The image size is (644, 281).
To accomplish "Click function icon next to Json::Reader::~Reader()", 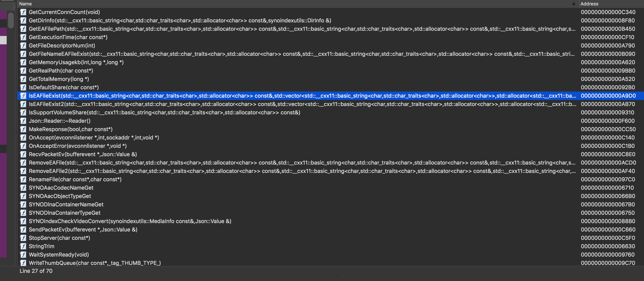I will 23,121.
